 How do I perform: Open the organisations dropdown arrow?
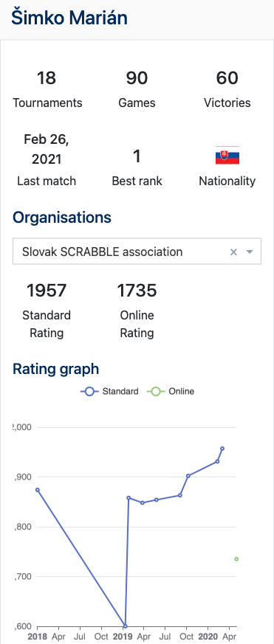[x=250, y=252]
